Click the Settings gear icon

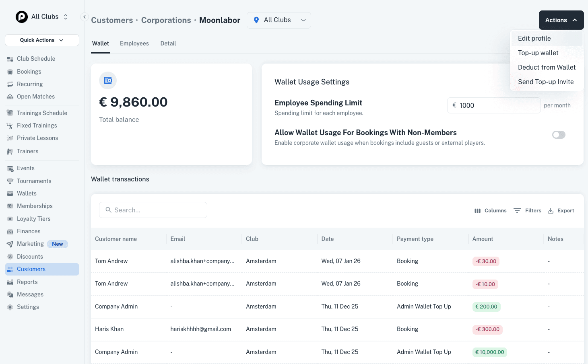[x=10, y=307]
